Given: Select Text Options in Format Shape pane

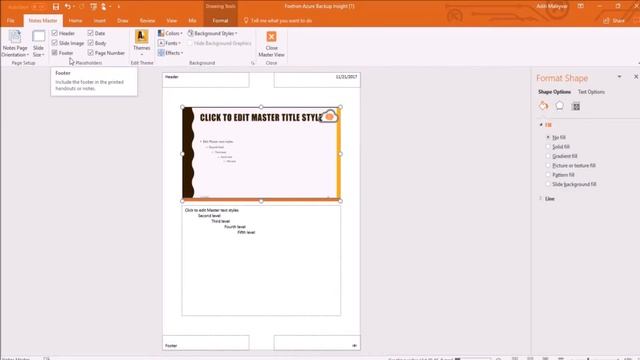Looking at the screenshot, I should pos(591,92).
